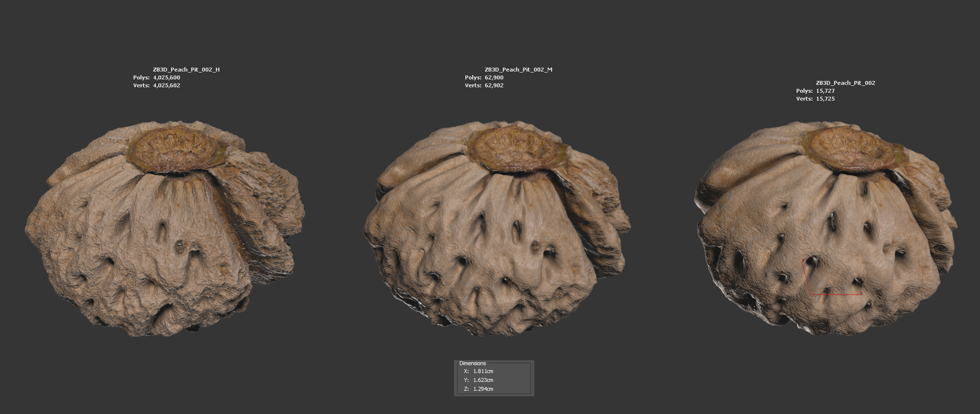Click the corner origin of the axis gizmo
Image resolution: width=980 pixels, height=414 pixels.
(x=810, y=294)
